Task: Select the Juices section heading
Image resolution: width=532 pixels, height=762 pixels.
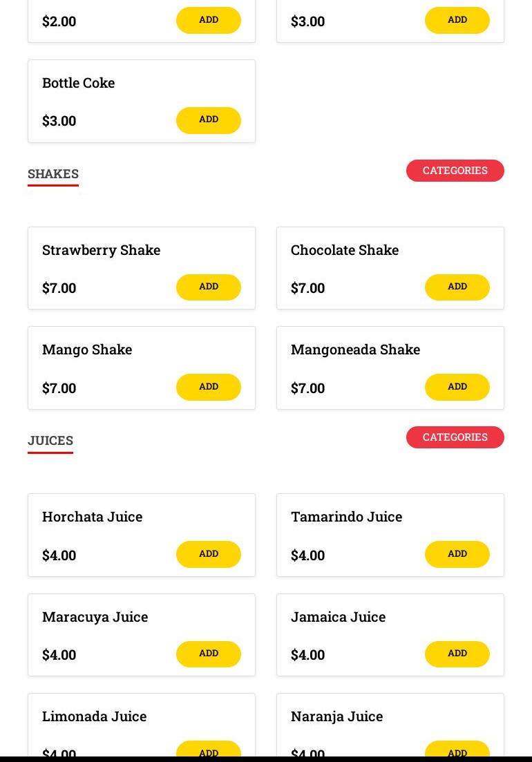Action: pyautogui.click(x=50, y=441)
